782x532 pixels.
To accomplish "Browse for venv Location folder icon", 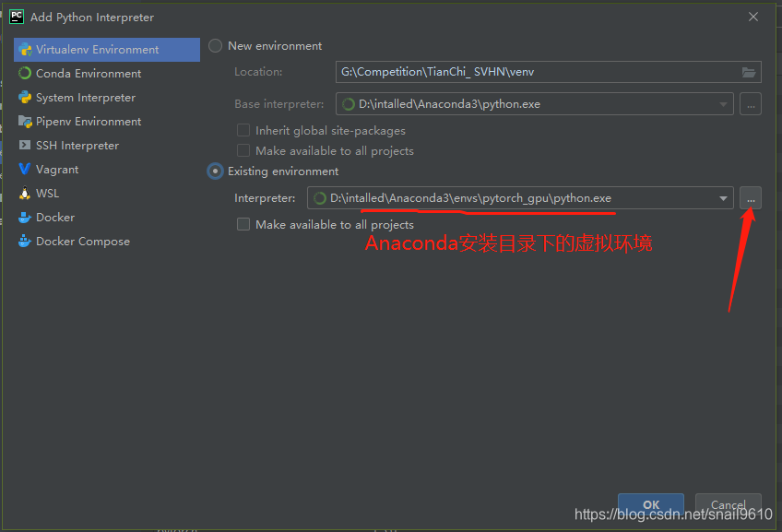I will tap(749, 72).
